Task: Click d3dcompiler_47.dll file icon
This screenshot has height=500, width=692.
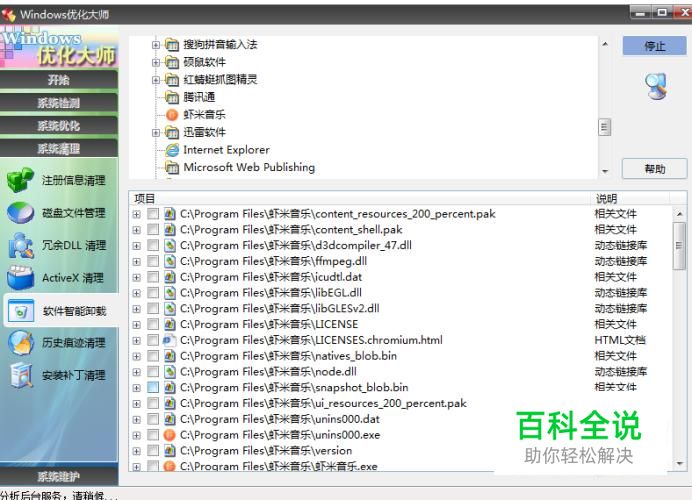Action: [x=169, y=245]
